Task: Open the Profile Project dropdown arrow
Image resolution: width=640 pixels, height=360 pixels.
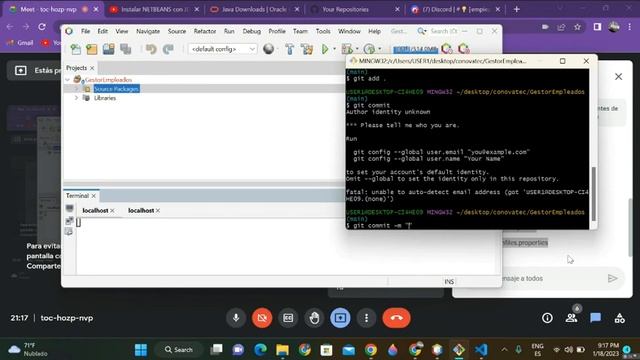Action: [380, 49]
